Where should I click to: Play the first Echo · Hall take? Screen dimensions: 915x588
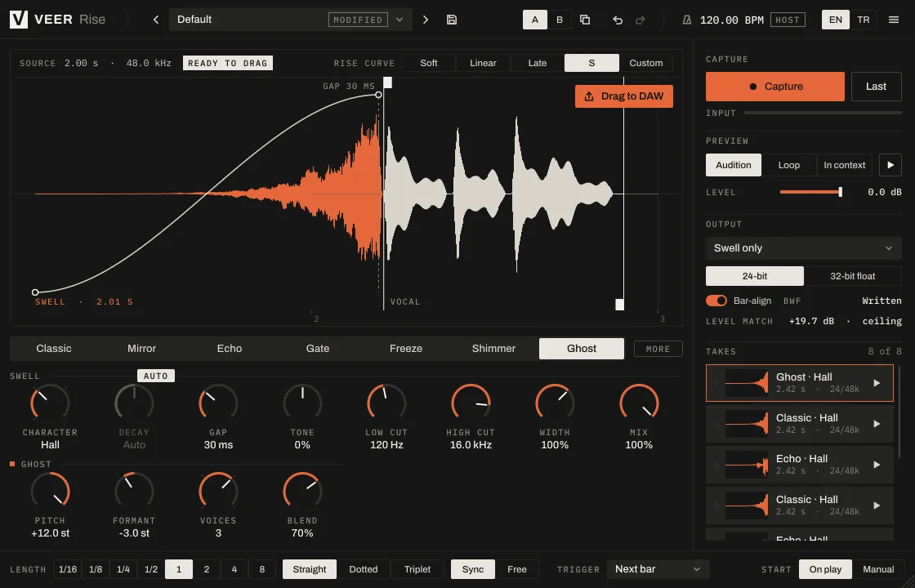tap(877, 465)
